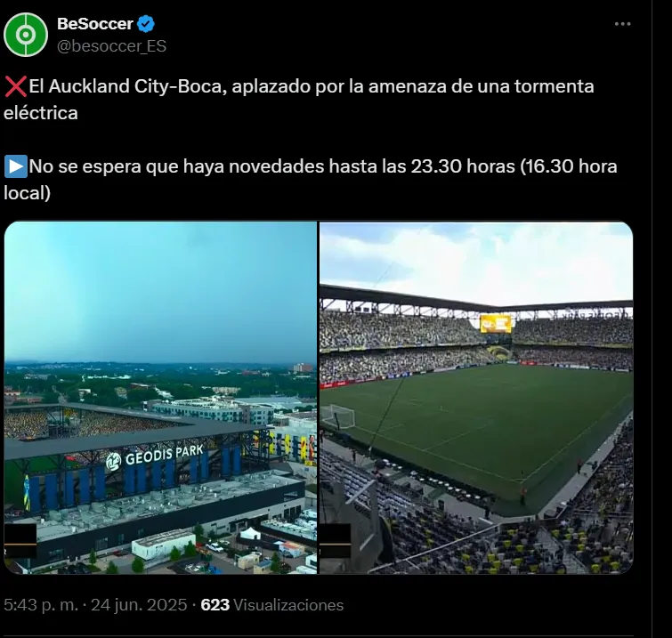Click the Geodis Park logo emblem

click(x=115, y=462)
